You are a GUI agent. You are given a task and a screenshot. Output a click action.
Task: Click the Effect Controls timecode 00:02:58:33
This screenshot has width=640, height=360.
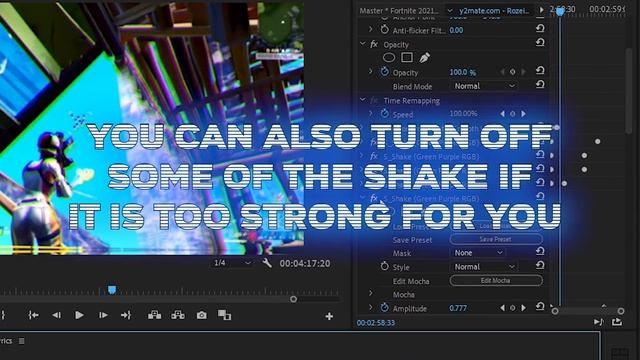[376, 323]
